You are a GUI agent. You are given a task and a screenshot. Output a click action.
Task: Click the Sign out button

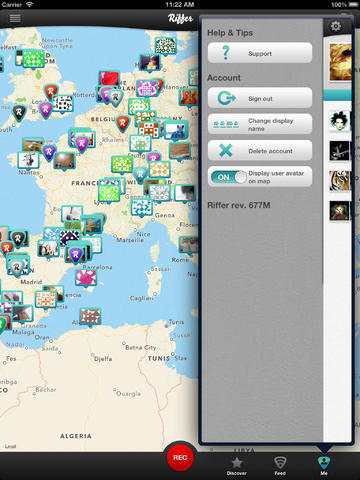point(260,98)
